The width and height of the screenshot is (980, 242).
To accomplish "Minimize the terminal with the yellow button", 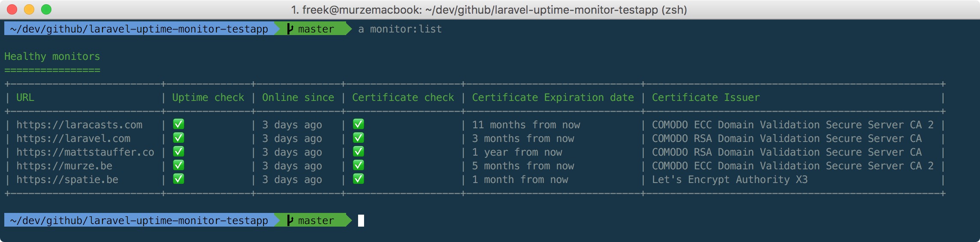I will [29, 9].
